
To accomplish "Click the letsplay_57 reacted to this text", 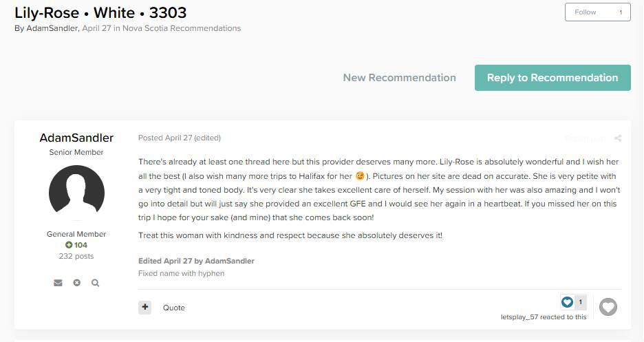I will [544, 317].
